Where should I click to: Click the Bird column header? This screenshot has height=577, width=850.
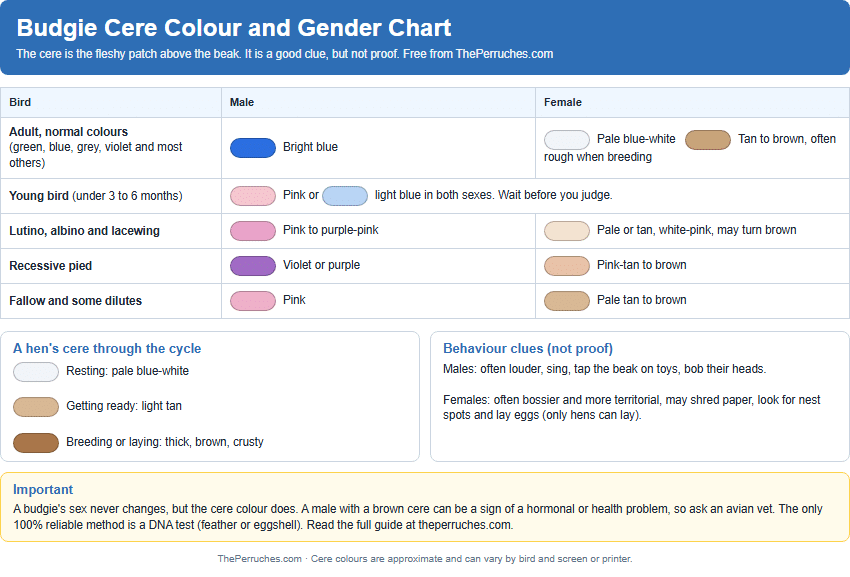coord(20,102)
